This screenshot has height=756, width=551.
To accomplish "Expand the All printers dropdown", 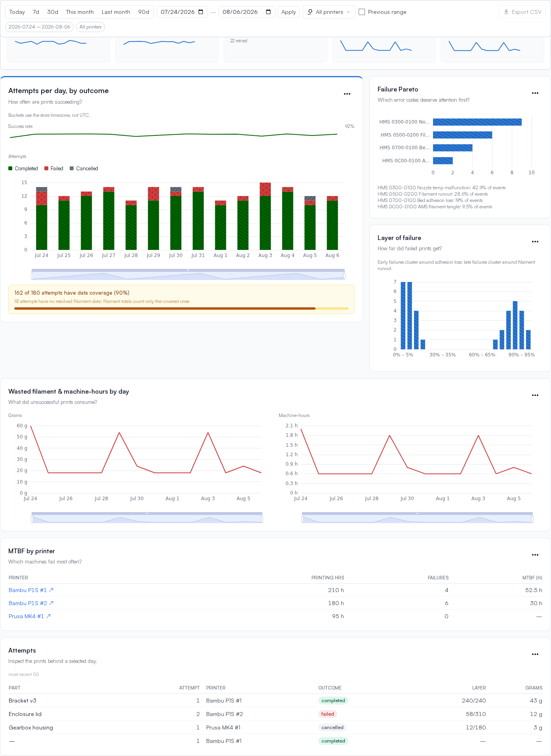I will [x=329, y=12].
